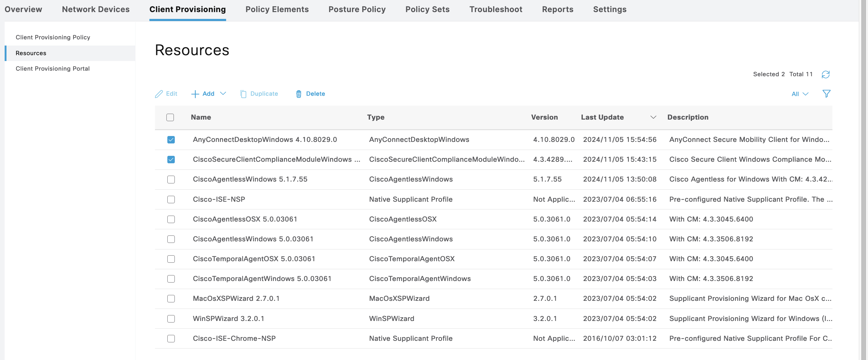Check the Cisco-ISE-NSP row checkbox
Viewport: 868px width, 360px height.
click(x=171, y=200)
